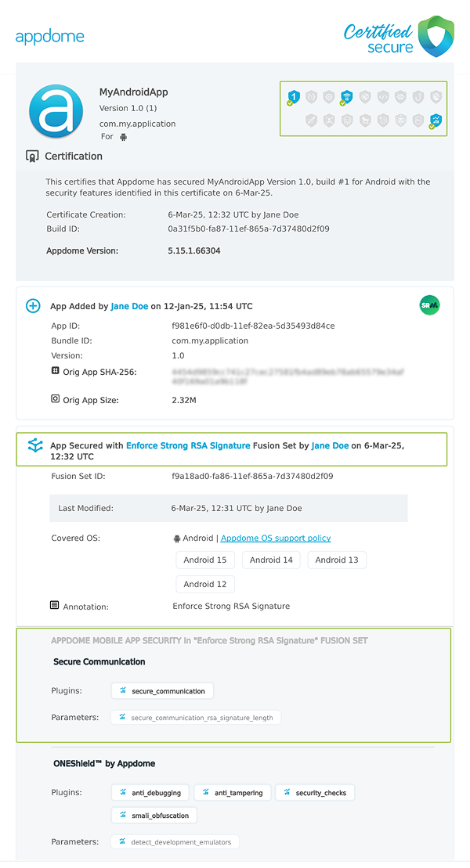Screen dimensions: 470x868
Task: Click the greyed-out trojan horse shield icon
Action: [x=366, y=120]
